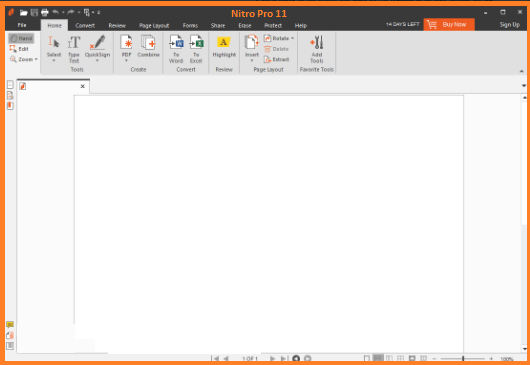Expand the dropdown arrow under Select
This screenshot has width=530, height=365.
coord(54,61)
